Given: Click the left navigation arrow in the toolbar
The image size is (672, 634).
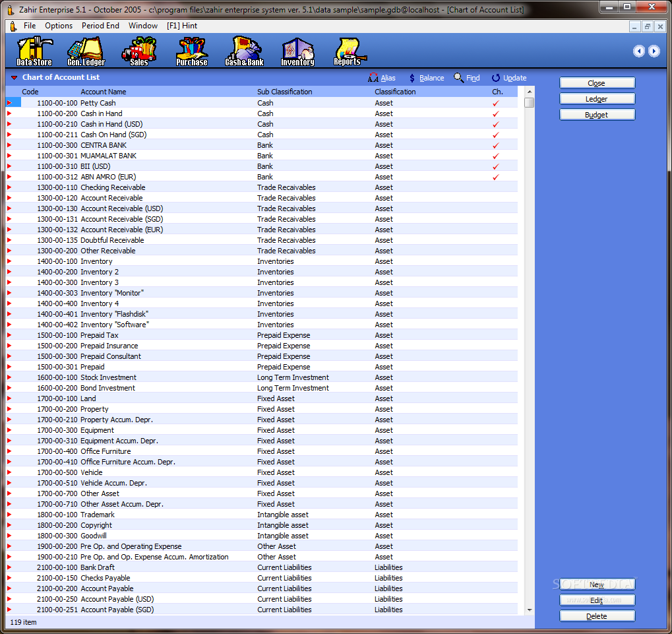Looking at the screenshot, I should pyautogui.click(x=639, y=51).
